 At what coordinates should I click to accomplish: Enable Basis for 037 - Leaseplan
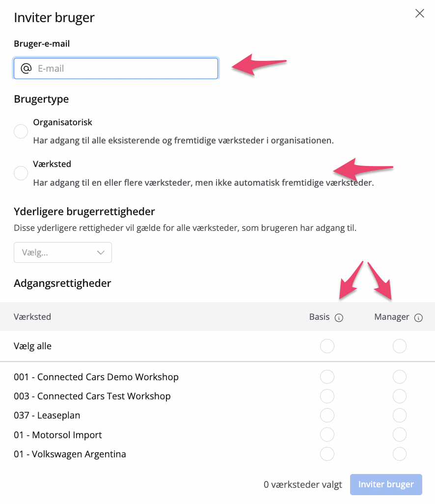click(x=327, y=416)
